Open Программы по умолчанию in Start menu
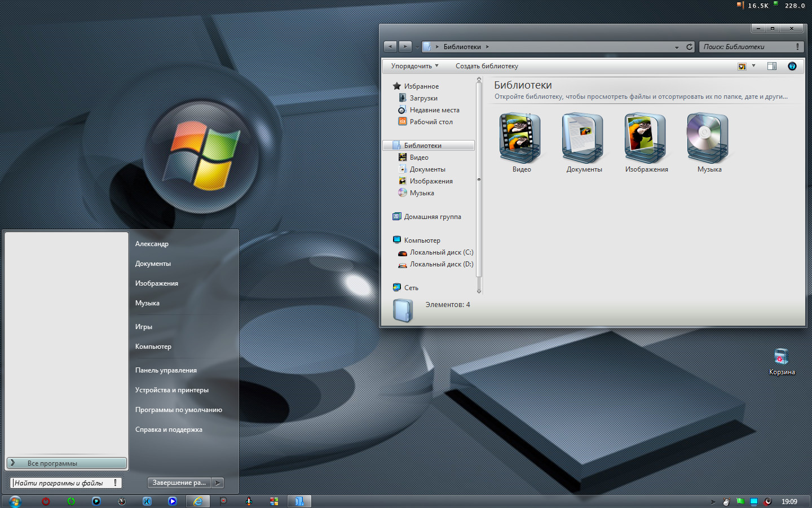This screenshot has width=812, height=508. [179, 410]
